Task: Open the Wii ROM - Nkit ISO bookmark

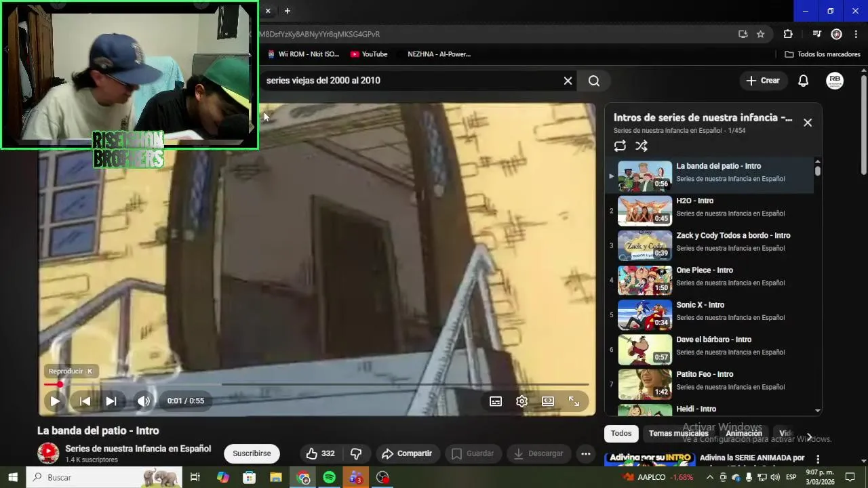Action: pos(303,54)
